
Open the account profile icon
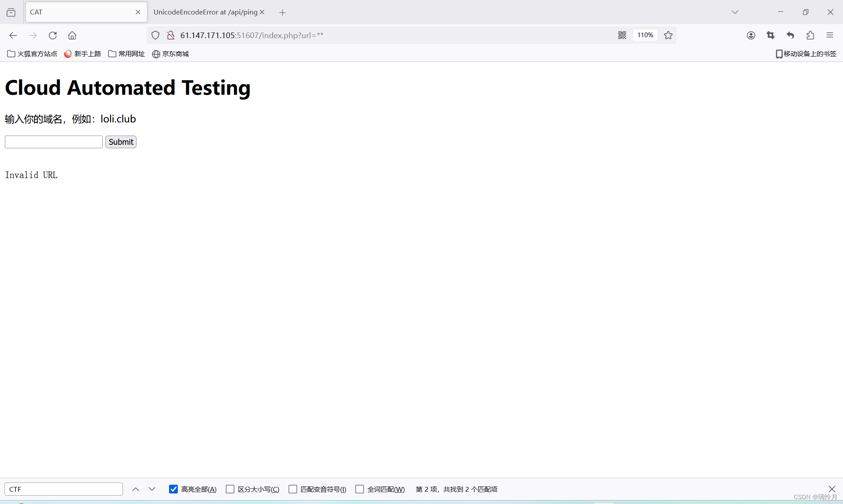[x=751, y=36]
